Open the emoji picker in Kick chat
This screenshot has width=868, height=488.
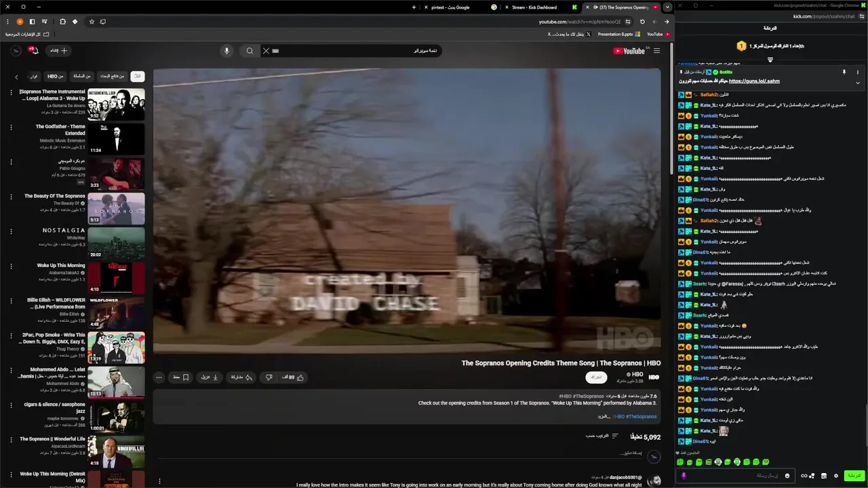[787, 476]
